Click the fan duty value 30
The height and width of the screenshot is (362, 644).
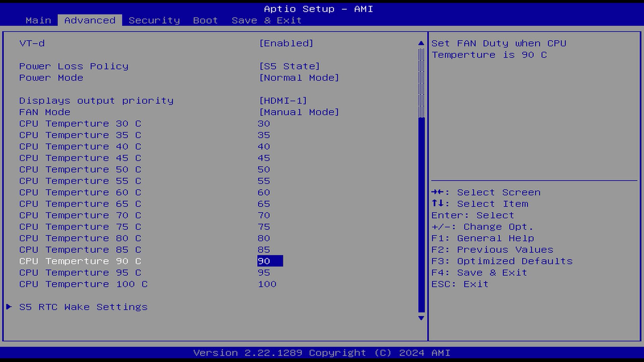coord(264,124)
